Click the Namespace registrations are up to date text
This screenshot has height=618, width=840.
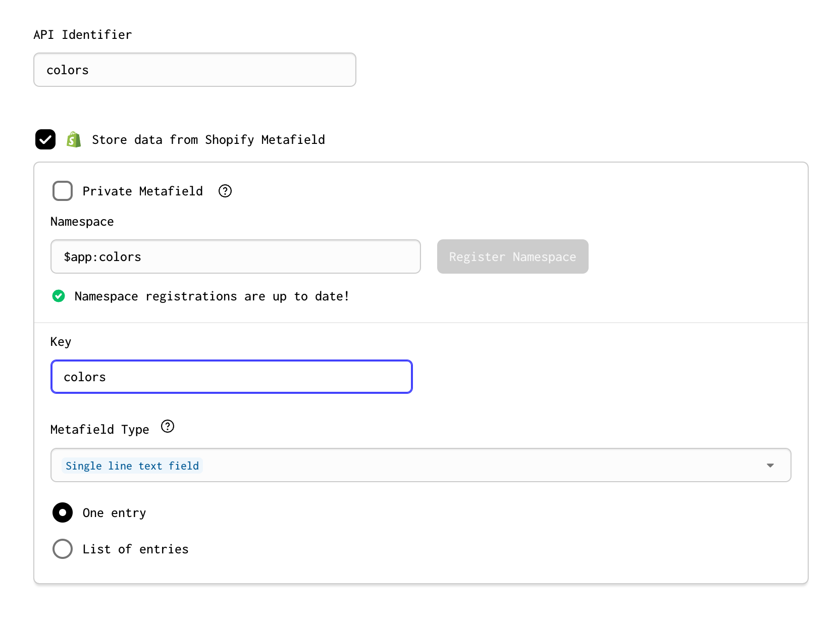[x=212, y=296]
